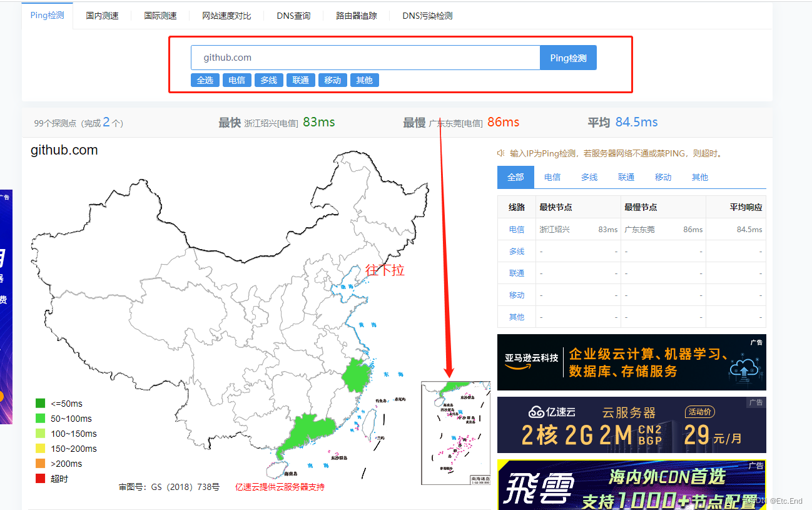The image size is (812, 510).
Task: Click the green Zhejiang province on map
Action: click(357, 377)
